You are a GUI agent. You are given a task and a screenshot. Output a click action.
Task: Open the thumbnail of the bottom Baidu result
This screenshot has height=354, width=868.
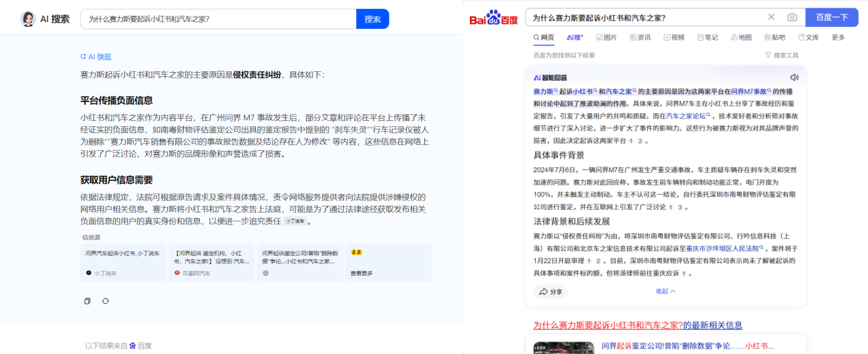click(x=564, y=347)
